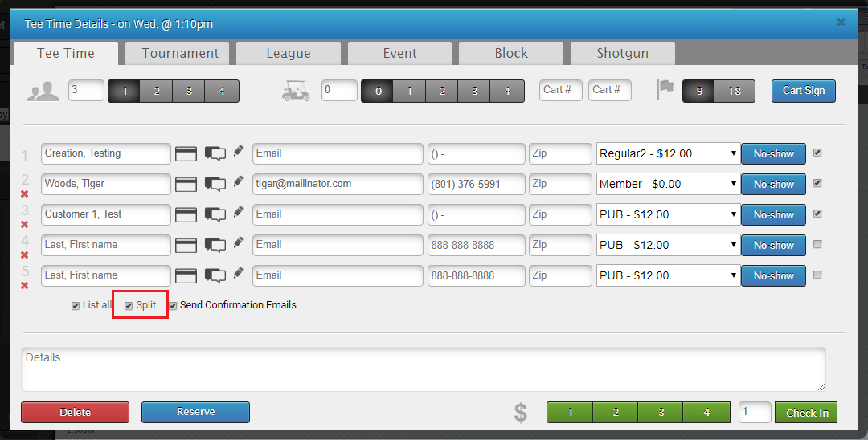Uncheck the Split checkbox

(x=129, y=306)
